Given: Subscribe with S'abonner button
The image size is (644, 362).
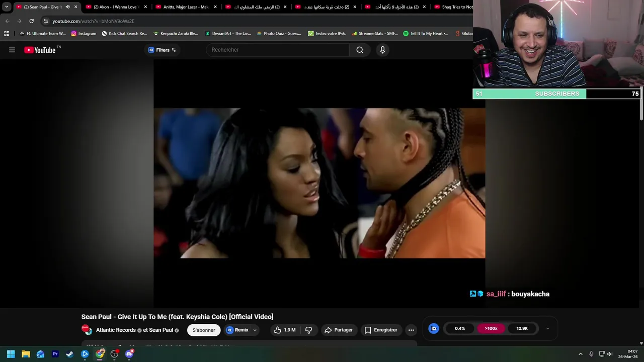Looking at the screenshot, I should click(x=204, y=330).
